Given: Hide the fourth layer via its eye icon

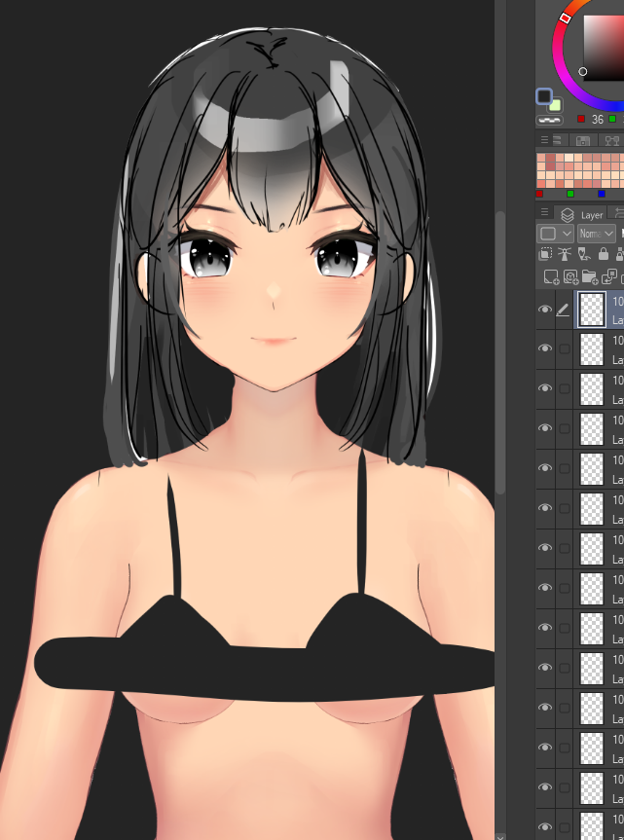Looking at the screenshot, I should (x=545, y=428).
